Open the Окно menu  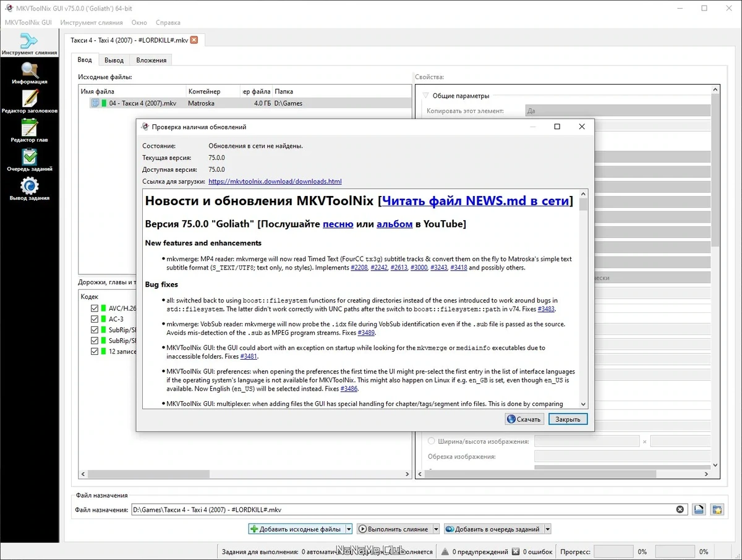[139, 22]
